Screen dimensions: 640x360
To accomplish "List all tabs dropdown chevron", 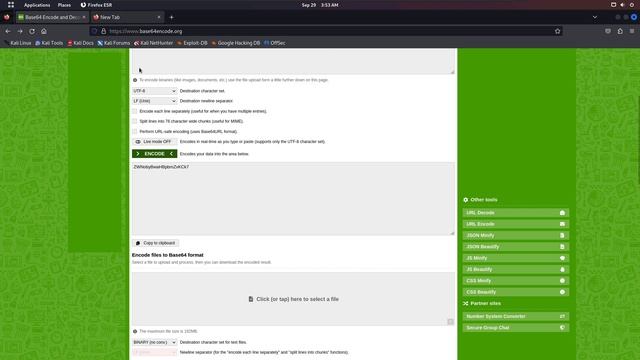I will 595,17.
